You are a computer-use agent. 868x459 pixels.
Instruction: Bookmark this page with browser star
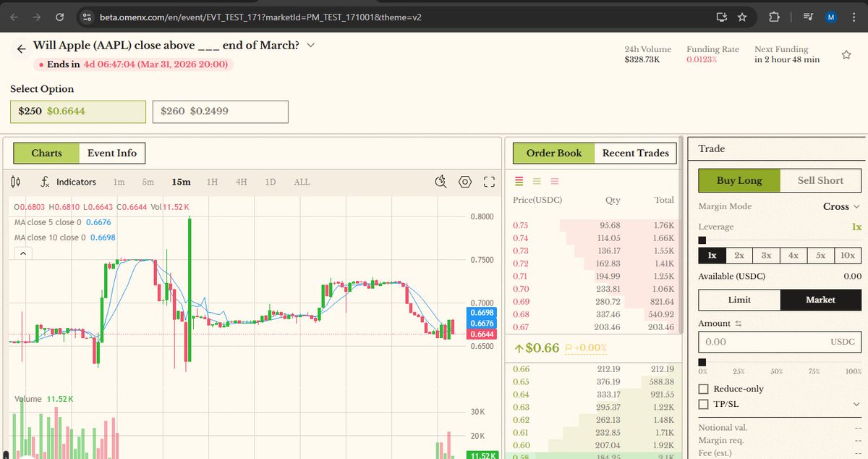[x=742, y=17]
